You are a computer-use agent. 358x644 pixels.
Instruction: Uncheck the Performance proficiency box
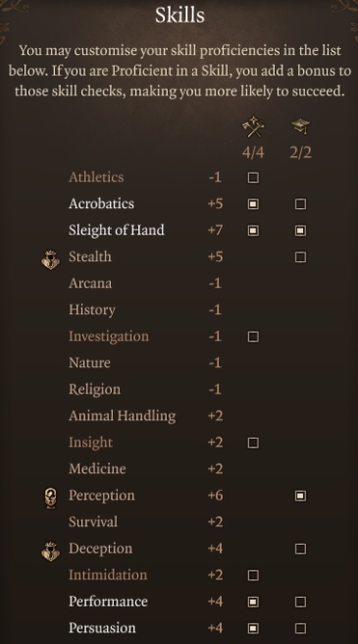[253, 602]
